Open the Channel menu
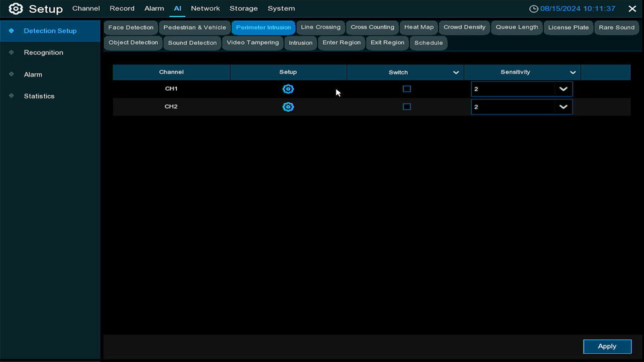Image resolution: width=644 pixels, height=362 pixels. (86, 9)
